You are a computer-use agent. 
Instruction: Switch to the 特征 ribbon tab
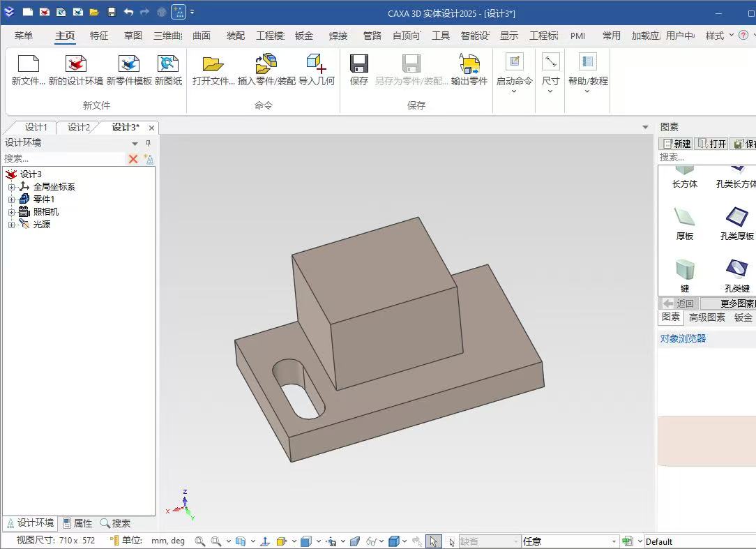click(x=99, y=36)
